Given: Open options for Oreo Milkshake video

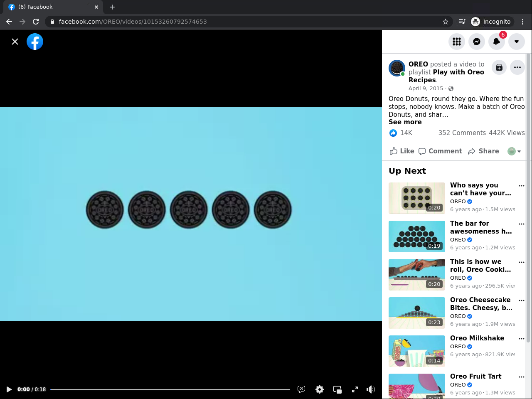Looking at the screenshot, I should point(522,339).
